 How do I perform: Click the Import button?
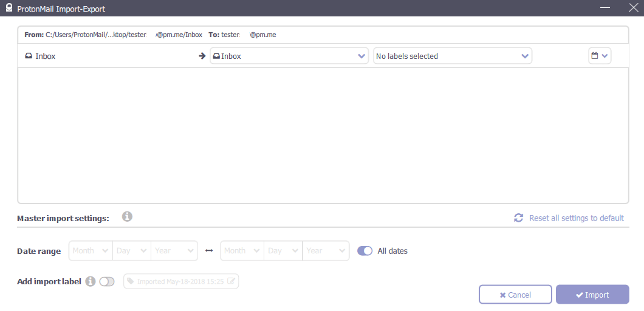click(x=592, y=295)
